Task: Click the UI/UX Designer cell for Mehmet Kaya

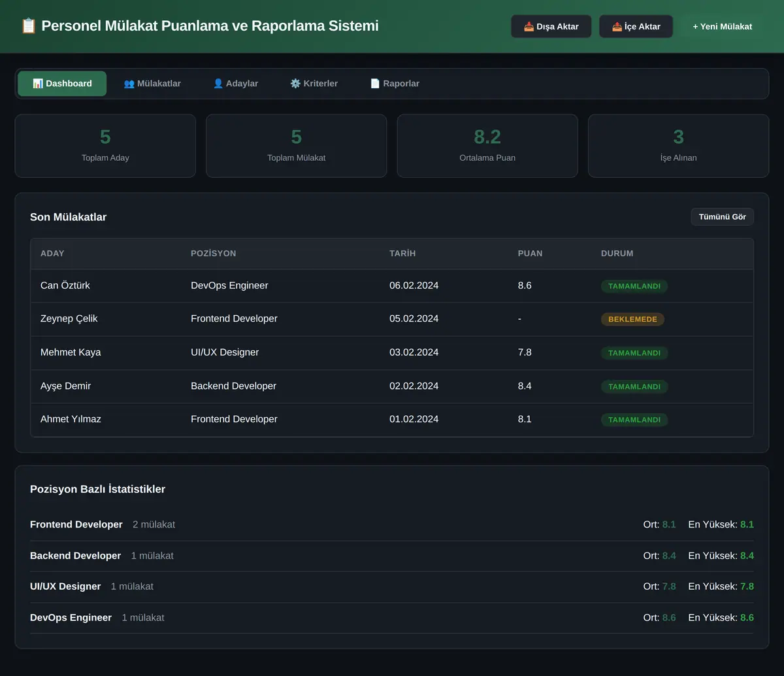Action: 225,352
